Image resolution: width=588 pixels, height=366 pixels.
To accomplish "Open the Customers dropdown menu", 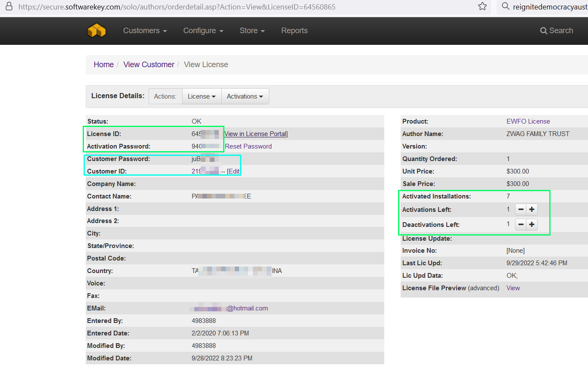I will coord(145,31).
